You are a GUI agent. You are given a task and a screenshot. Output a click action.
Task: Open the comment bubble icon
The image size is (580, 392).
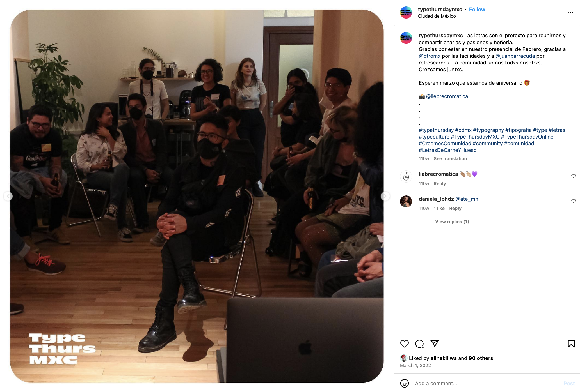pos(419,344)
